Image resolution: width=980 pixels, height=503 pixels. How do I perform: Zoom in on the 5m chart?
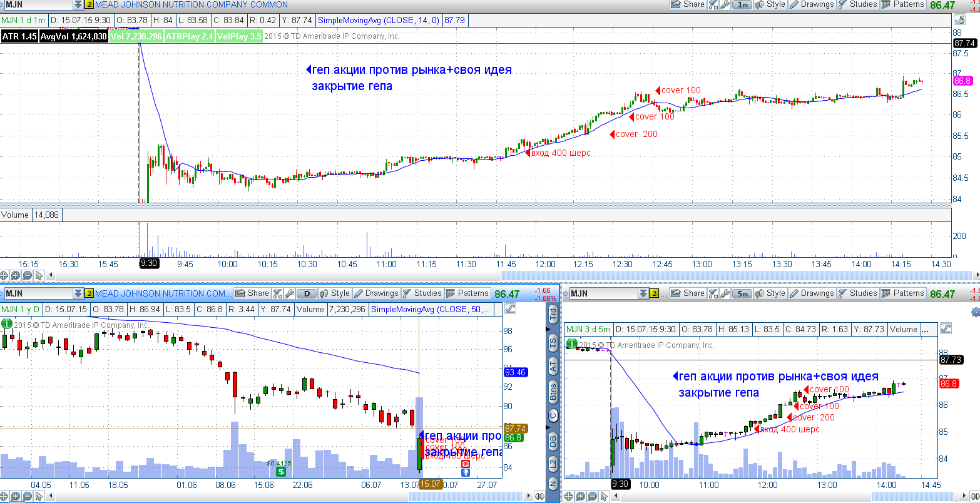tap(579, 497)
